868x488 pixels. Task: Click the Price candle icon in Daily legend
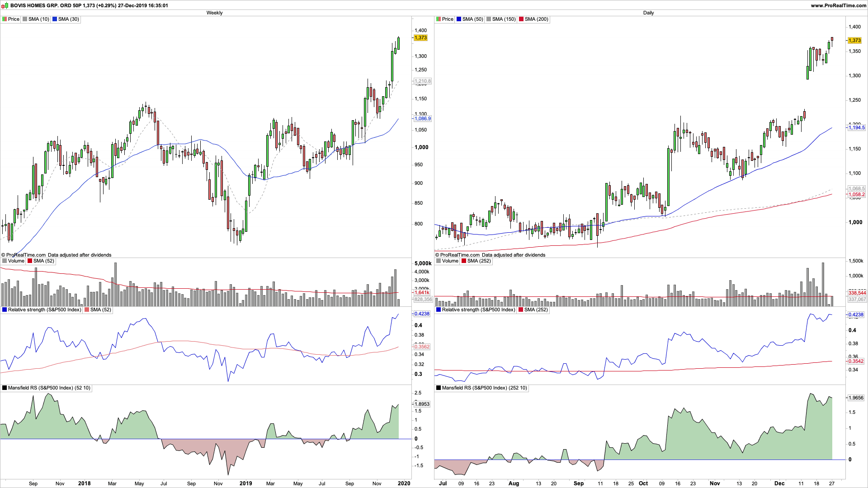pyautogui.click(x=439, y=19)
